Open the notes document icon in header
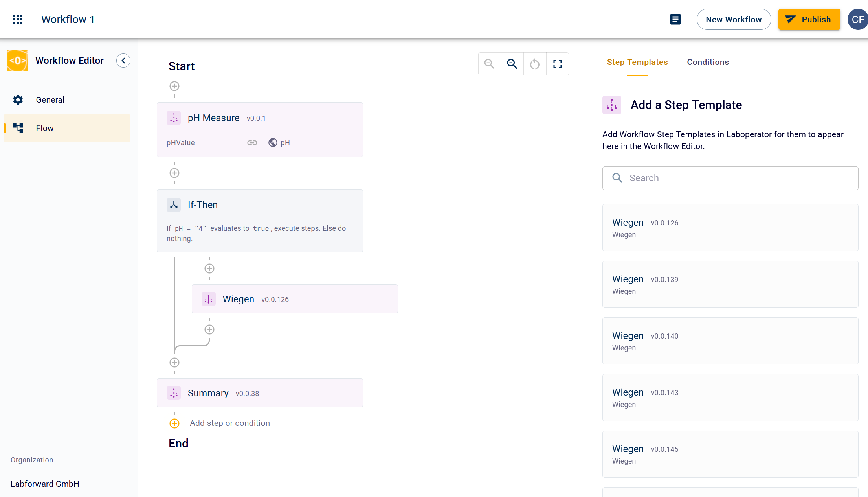This screenshot has width=868, height=497. (x=675, y=19)
